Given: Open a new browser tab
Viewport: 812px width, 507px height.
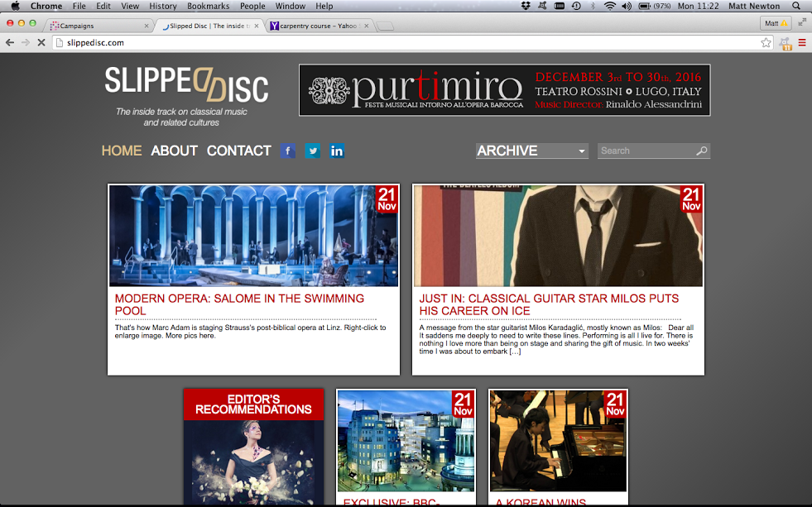Looking at the screenshot, I should coord(384,26).
